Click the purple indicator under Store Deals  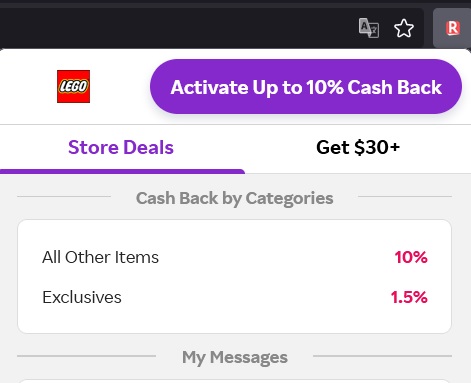(x=122, y=171)
